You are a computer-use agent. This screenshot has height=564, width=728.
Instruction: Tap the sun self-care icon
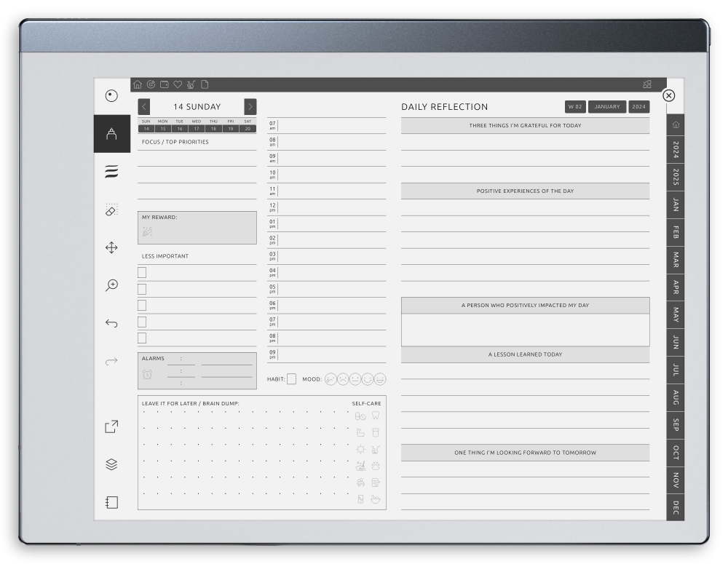pos(360,449)
